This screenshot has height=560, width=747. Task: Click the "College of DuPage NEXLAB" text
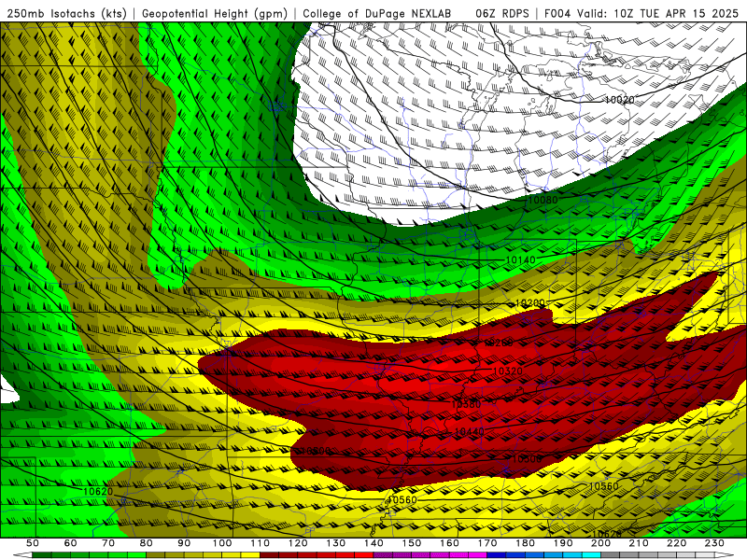[x=377, y=14]
